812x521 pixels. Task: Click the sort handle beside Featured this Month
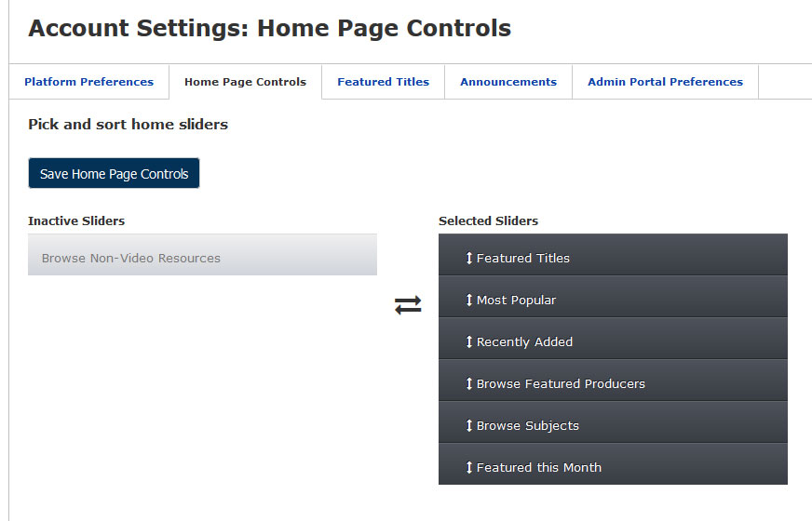(x=468, y=467)
